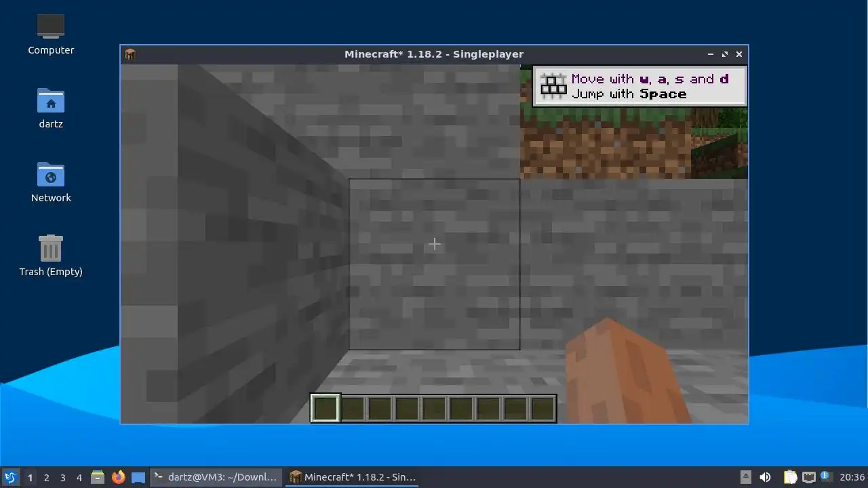
Task: Click the display monitor tray icon
Action: (x=808, y=477)
